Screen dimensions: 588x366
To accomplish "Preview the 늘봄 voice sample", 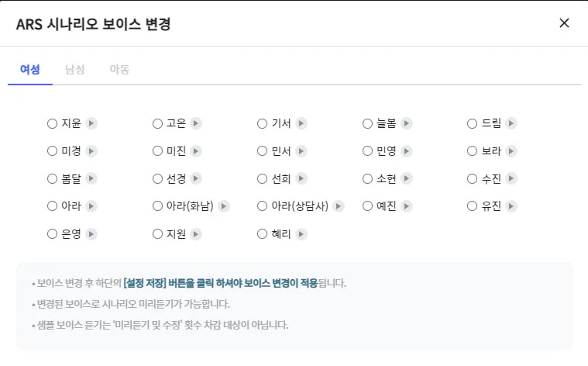I will (407, 123).
